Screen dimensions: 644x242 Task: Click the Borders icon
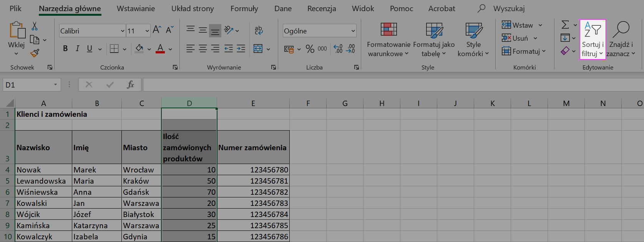tap(114, 48)
